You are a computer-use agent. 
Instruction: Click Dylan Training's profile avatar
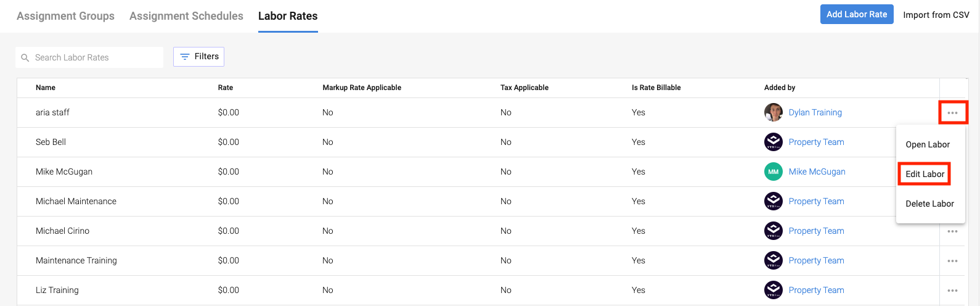point(774,112)
